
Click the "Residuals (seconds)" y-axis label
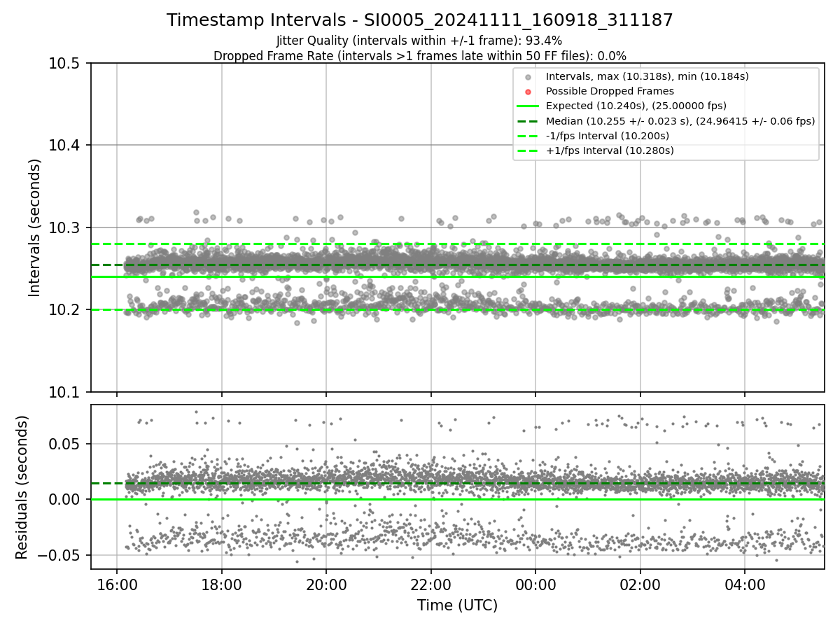(22, 486)
